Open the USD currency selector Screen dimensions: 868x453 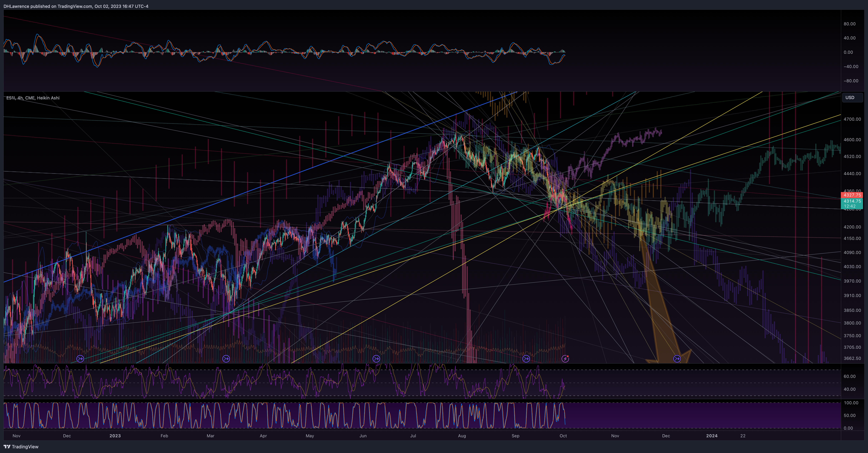tap(852, 97)
